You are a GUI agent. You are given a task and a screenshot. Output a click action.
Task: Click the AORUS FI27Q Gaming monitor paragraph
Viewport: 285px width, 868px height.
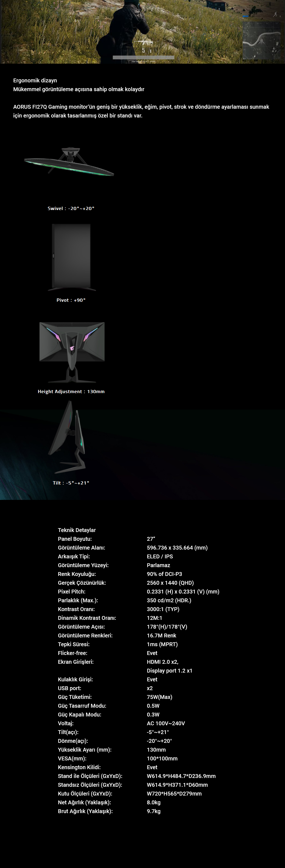click(x=141, y=111)
